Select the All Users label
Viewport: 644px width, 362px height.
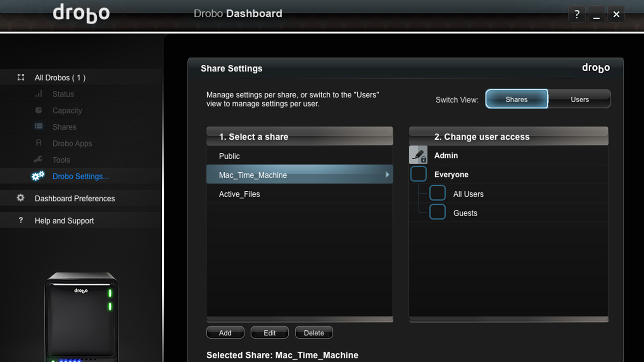pos(468,194)
